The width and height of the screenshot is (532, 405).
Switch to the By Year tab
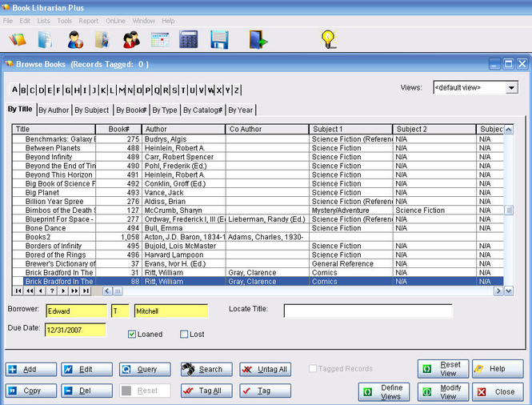coord(241,110)
